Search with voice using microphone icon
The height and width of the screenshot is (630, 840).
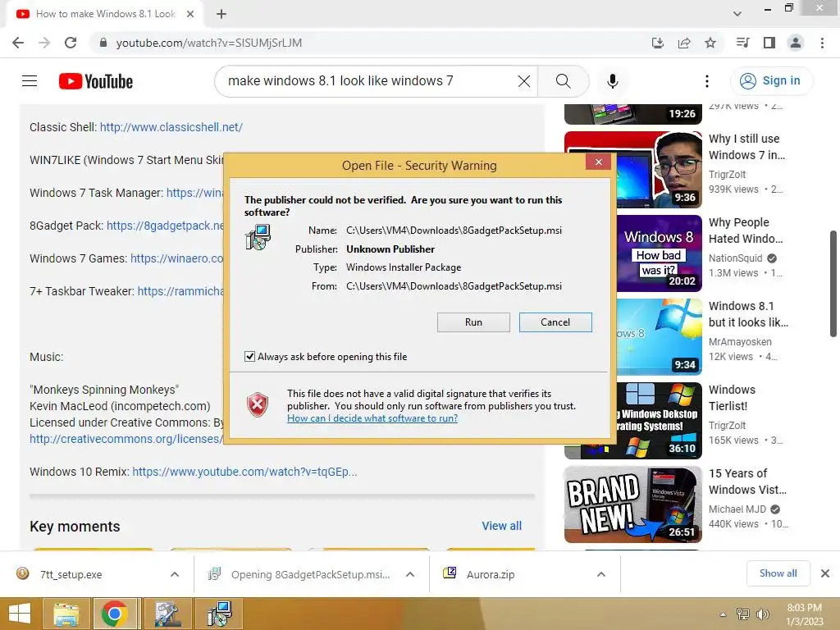[x=612, y=81]
